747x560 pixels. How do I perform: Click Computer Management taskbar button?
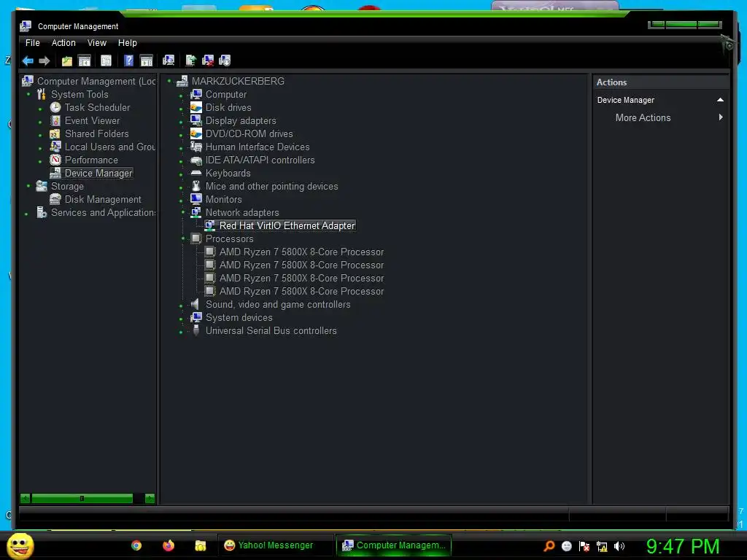click(393, 545)
